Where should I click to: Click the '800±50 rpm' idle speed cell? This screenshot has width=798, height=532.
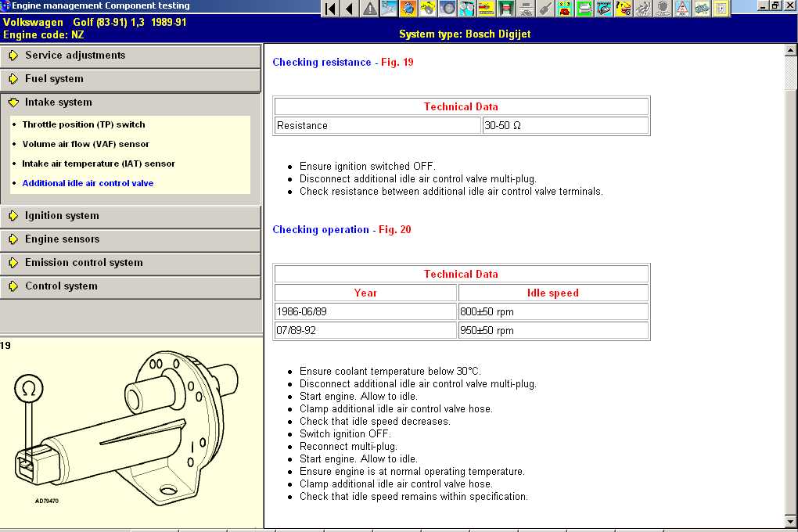click(553, 311)
